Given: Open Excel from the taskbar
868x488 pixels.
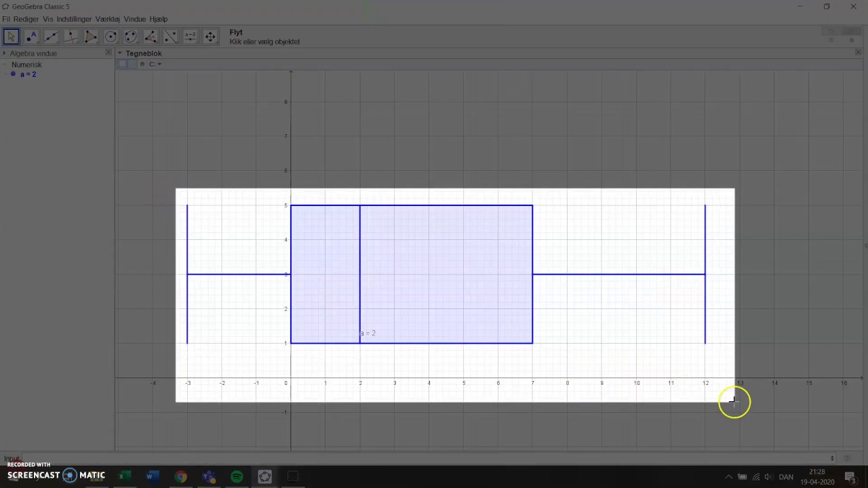Looking at the screenshot, I should (x=124, y=476).
